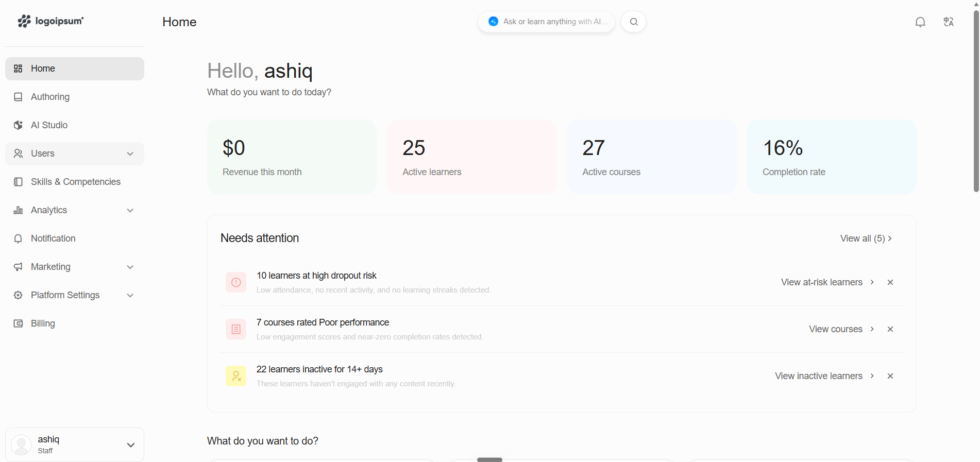Click the 'Hello, ashiq' greeting

(260, 71)
